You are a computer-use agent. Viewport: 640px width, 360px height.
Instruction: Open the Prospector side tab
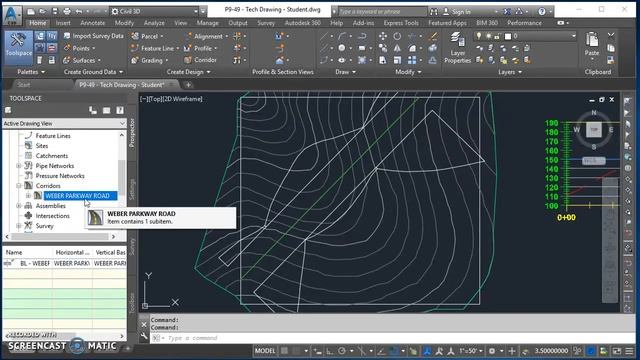[132, 133]
